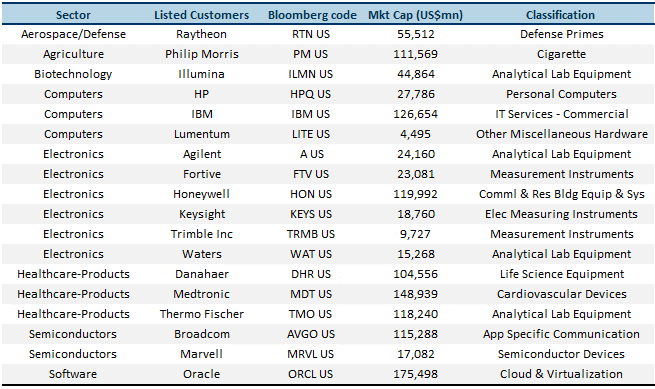655x389 pixels.
Task: Select the Mkt Cap (US$mn) header
Action: (415, 15)
